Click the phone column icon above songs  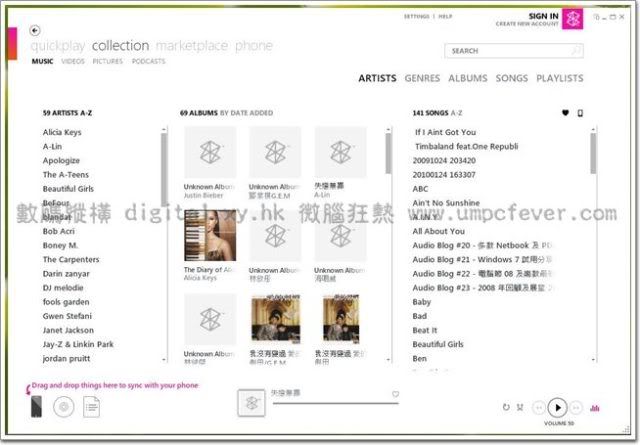click(x=580, y=113)
